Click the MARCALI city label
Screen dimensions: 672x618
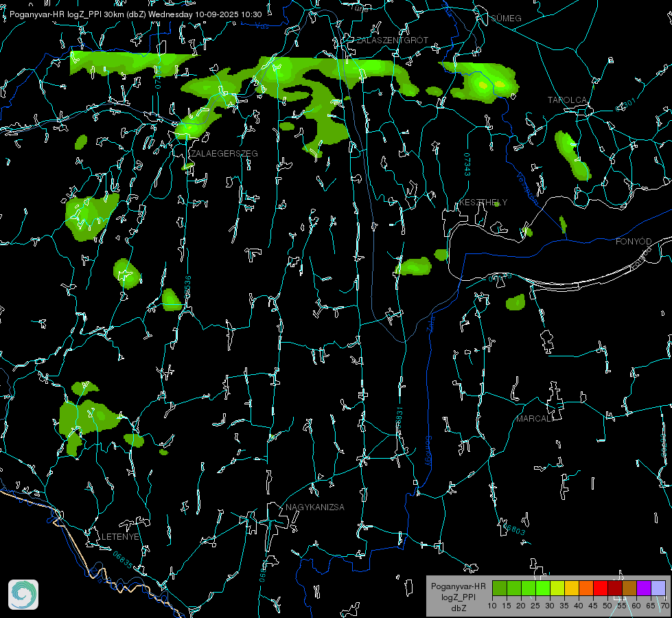535,418
